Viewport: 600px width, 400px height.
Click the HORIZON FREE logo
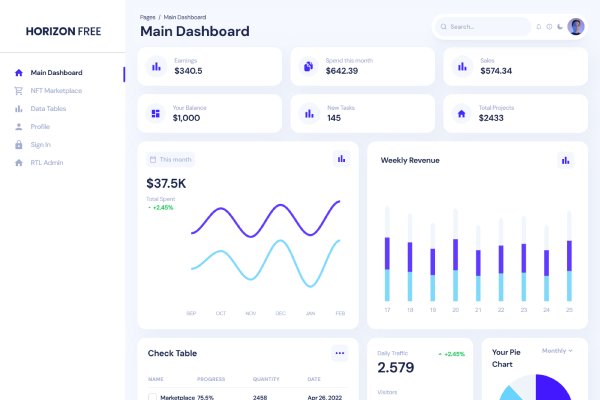[64, 31]
